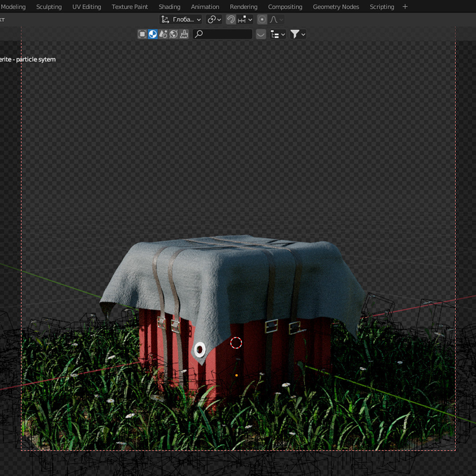Open the snapping increment options dropdown
Screen dimensions: 476x476
point(245,19)
